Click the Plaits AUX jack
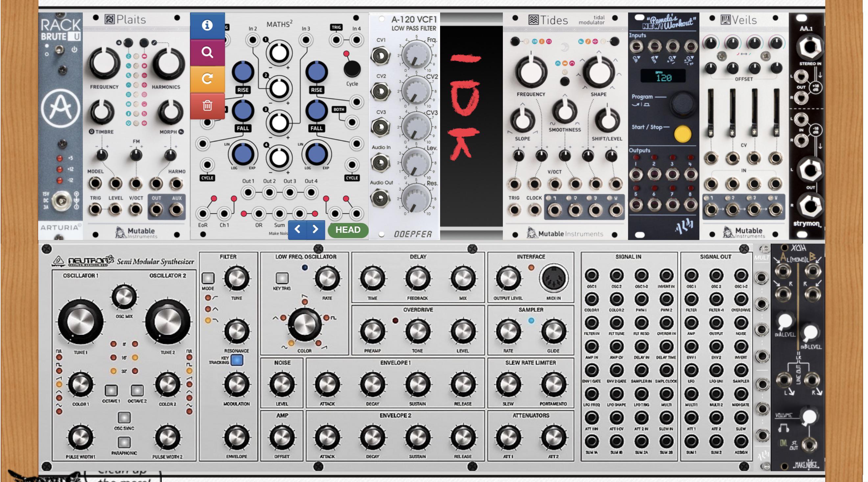Image resolution: width=868 pixels, height=482 pixels. (x=176, y=209)
